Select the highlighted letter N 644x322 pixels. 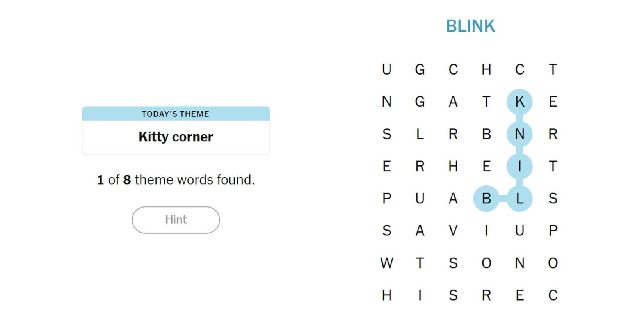click(x=519, y=134)
